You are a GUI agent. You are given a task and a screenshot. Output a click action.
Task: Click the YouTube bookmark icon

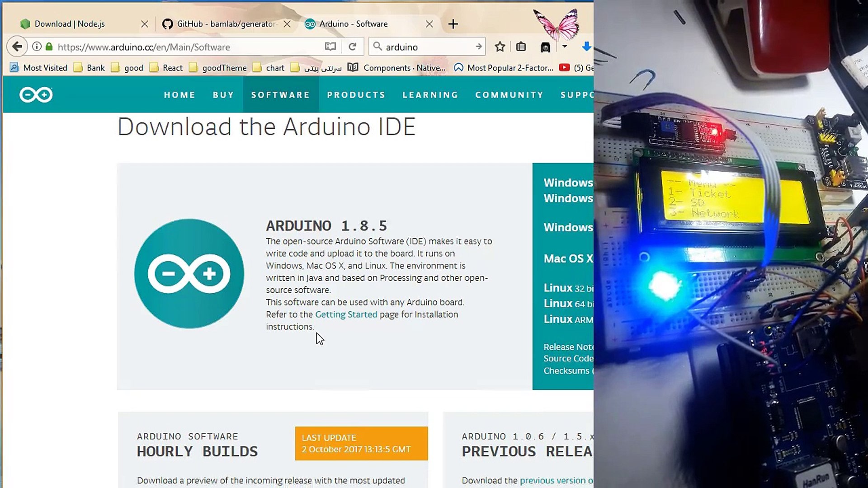[x=564, y=67]
